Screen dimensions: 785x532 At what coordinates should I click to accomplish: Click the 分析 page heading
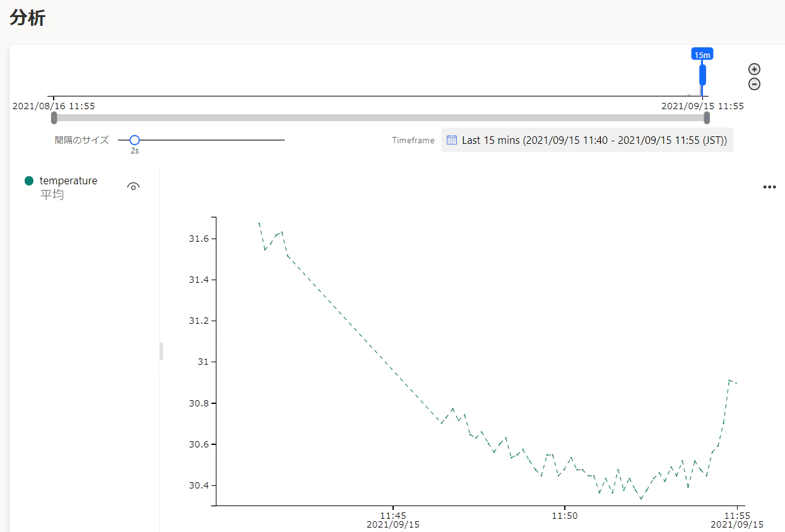pyautogui.click(x=27, y=18)
